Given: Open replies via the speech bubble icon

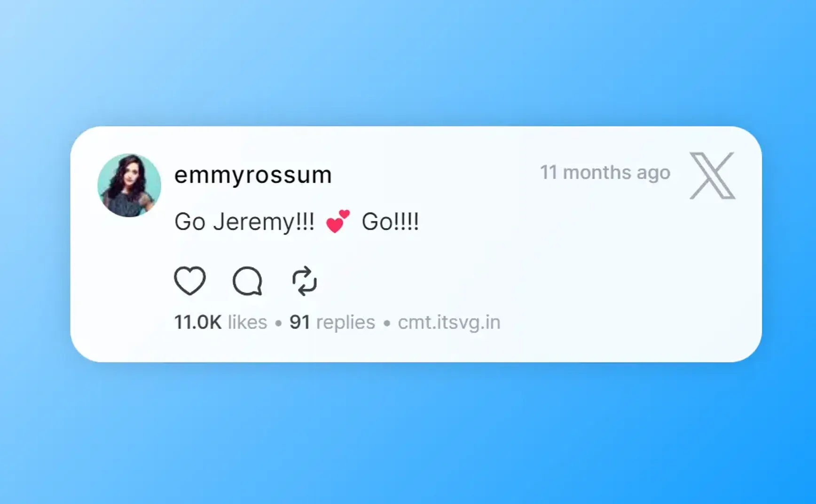Looking at the screenshot, I should pyautogui.click(x=247, y=281).
